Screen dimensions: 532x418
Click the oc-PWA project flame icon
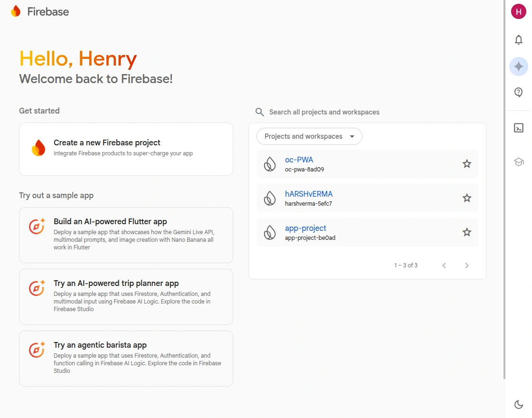[270, 164]
